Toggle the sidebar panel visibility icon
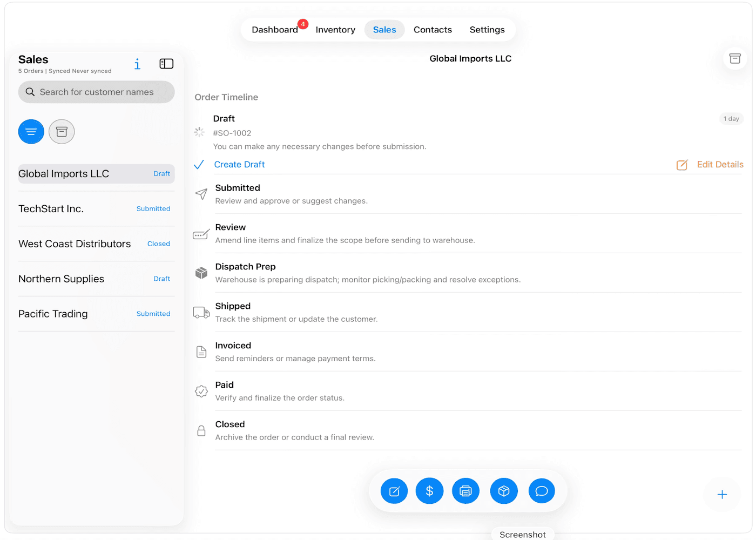 166,64
